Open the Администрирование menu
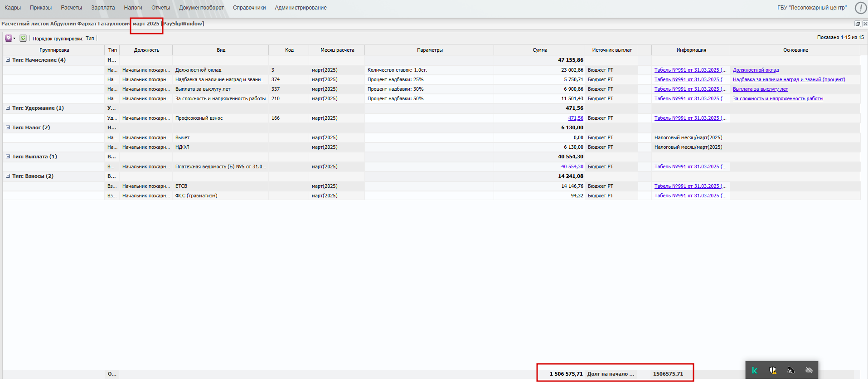 click(x=301, y=8)
